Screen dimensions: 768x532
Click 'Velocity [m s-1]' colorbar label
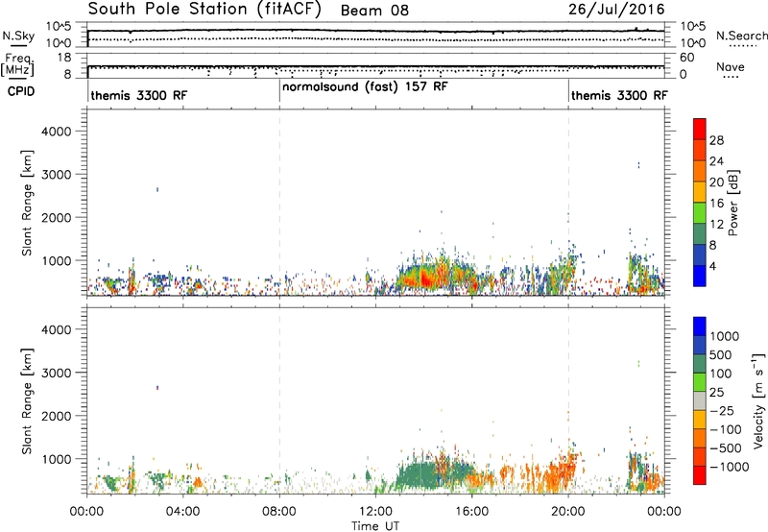[758, 400]
